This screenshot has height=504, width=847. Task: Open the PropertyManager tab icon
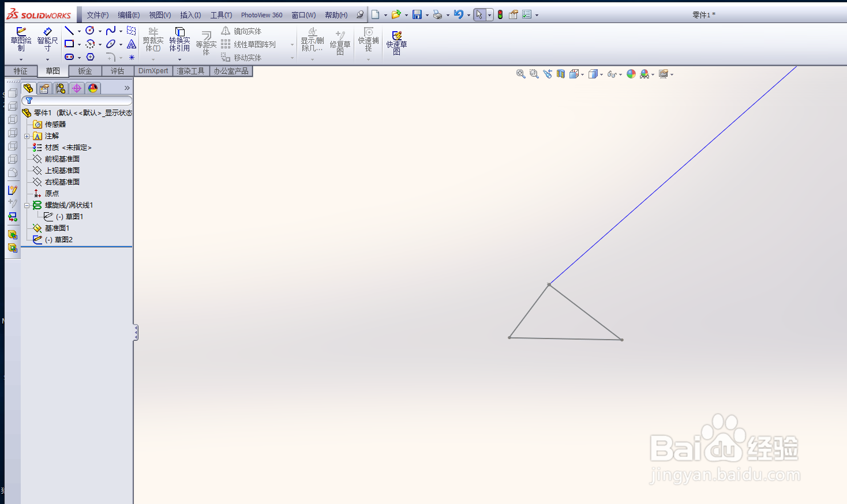pos(44,88)
